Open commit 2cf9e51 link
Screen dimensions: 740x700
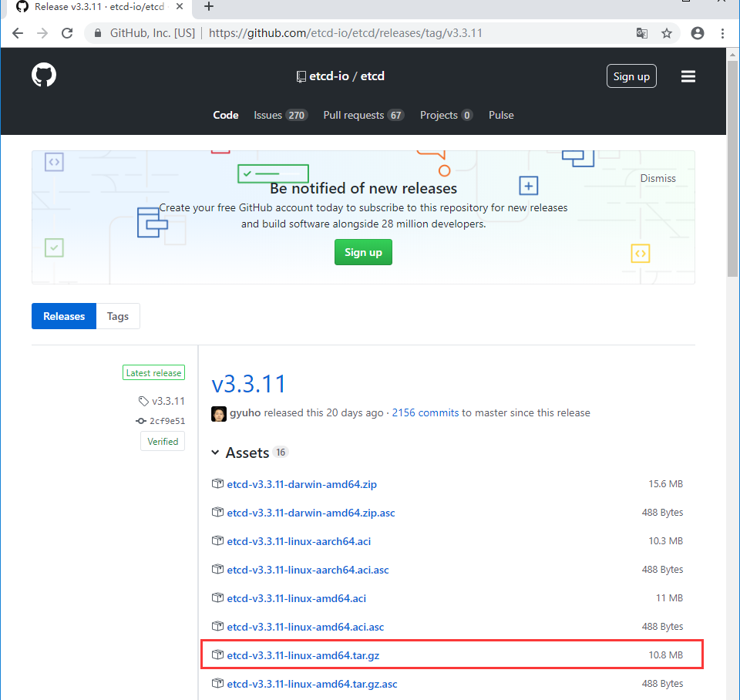pos(167,421)
